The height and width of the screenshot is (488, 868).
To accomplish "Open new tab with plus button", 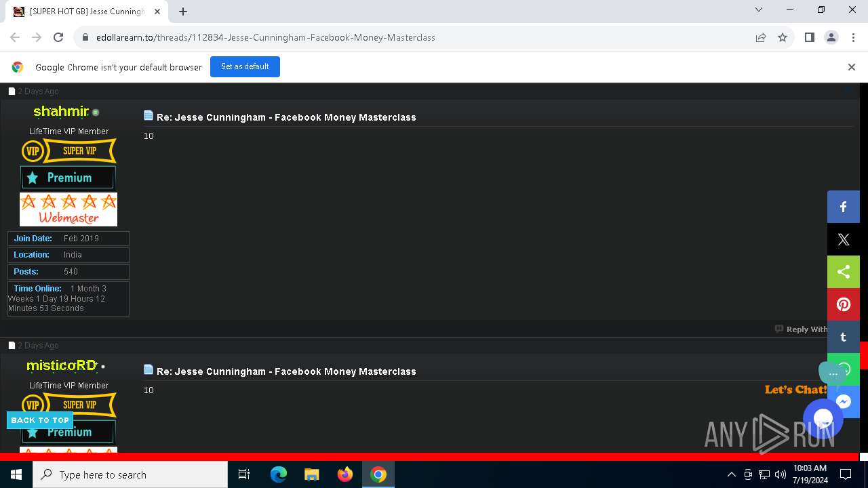I will [183, 11].
